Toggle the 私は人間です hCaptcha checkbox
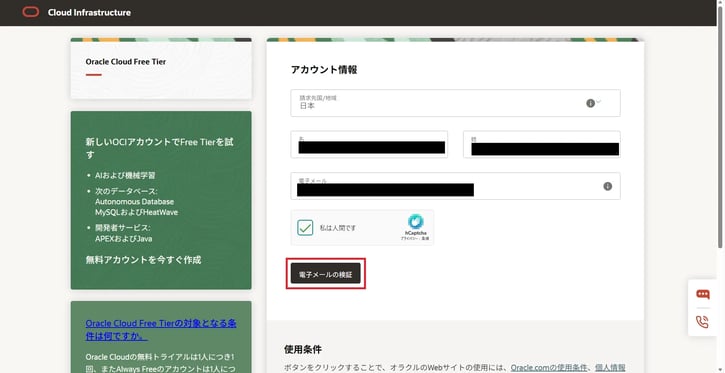The image size is (725, 373). pyautogui.click(x=305, y=228)
